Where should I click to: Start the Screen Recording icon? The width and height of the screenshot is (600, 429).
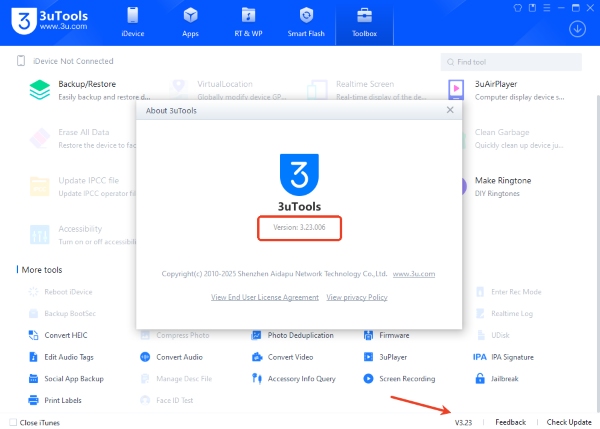(368, 378)
